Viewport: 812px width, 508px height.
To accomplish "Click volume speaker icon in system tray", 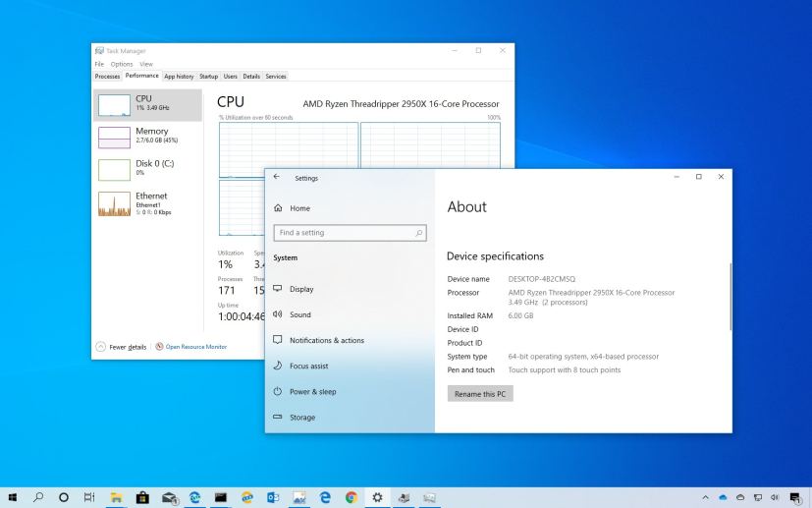I will (775, 497).
